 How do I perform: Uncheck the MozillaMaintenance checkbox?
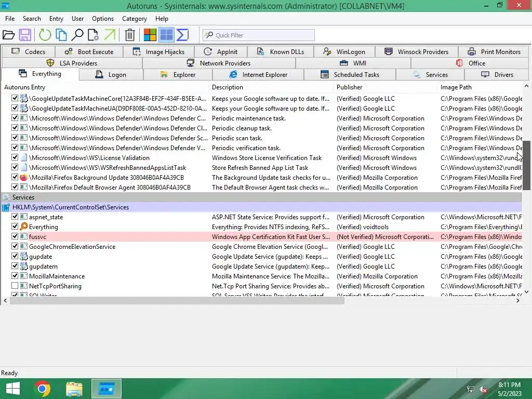click(x=15, y=276)
